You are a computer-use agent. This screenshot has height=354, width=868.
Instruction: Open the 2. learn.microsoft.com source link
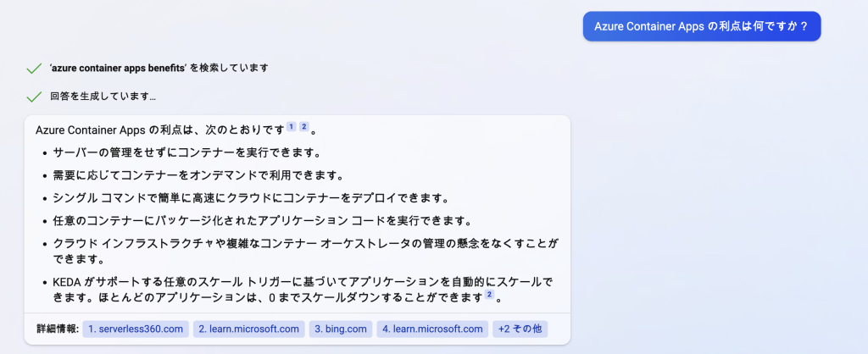click(x=248, y=329)
